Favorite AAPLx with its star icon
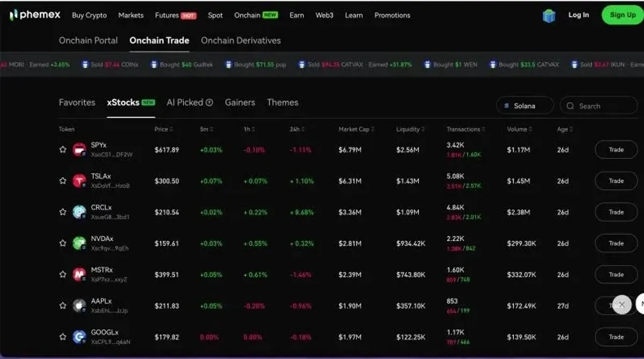Viewport: 644px width, 359px height. tap(63, 305)
